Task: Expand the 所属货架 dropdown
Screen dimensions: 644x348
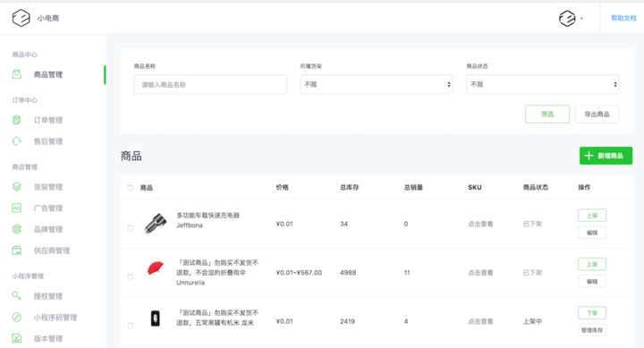Action: 377,85
